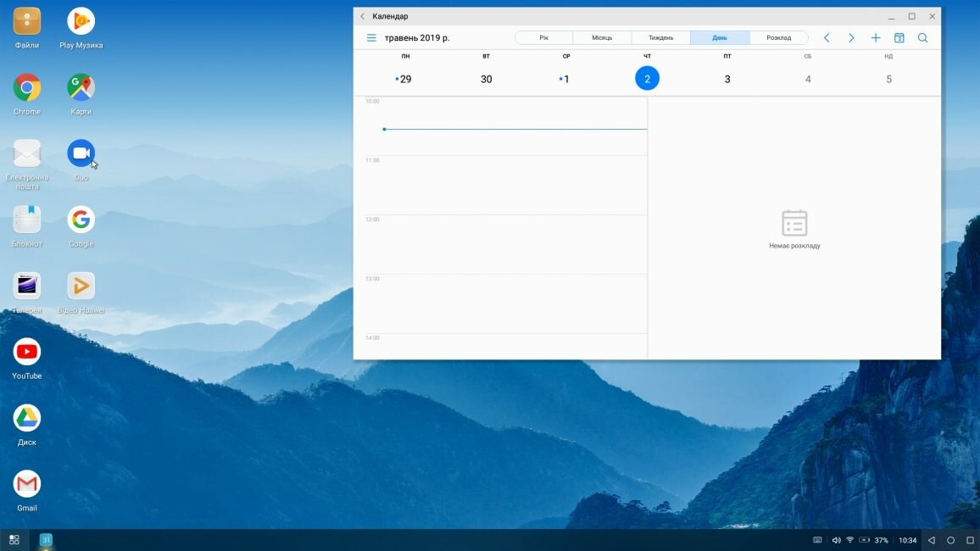Open YouTube desktop shortcut
The image size is (980, 551).
pos(27,352)
